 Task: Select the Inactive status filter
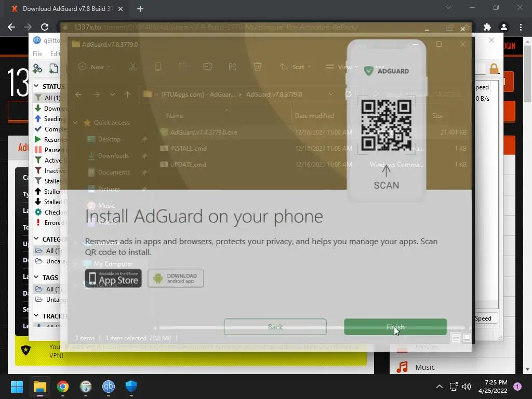click(x=50, y=170)
